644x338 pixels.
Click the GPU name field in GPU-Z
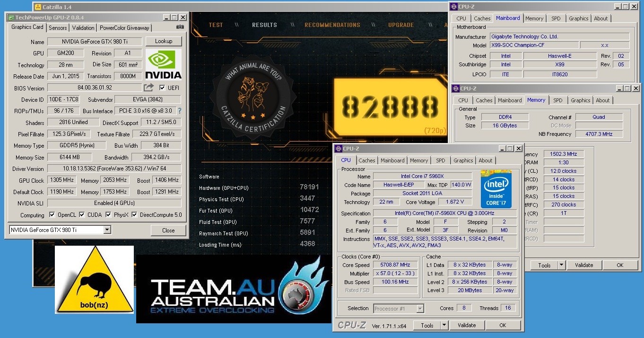point(94,42)
